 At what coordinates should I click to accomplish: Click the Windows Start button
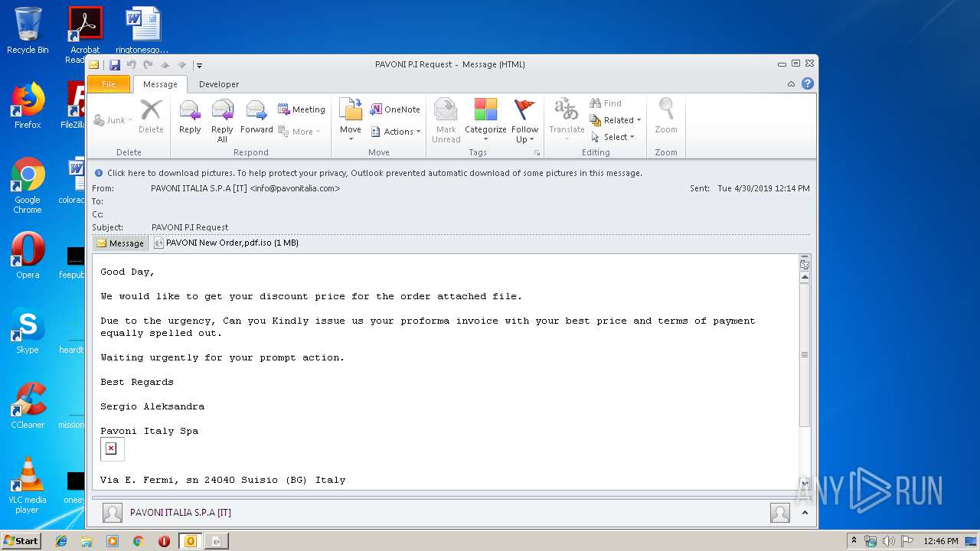click(21, 540)
